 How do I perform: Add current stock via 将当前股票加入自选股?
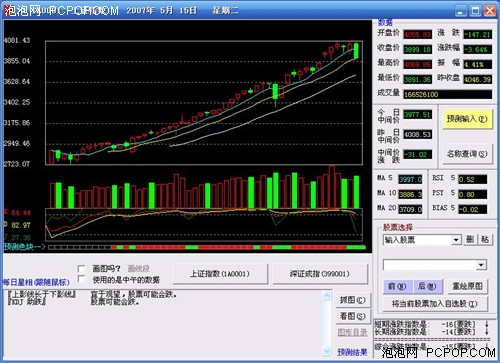click(435, 304)
